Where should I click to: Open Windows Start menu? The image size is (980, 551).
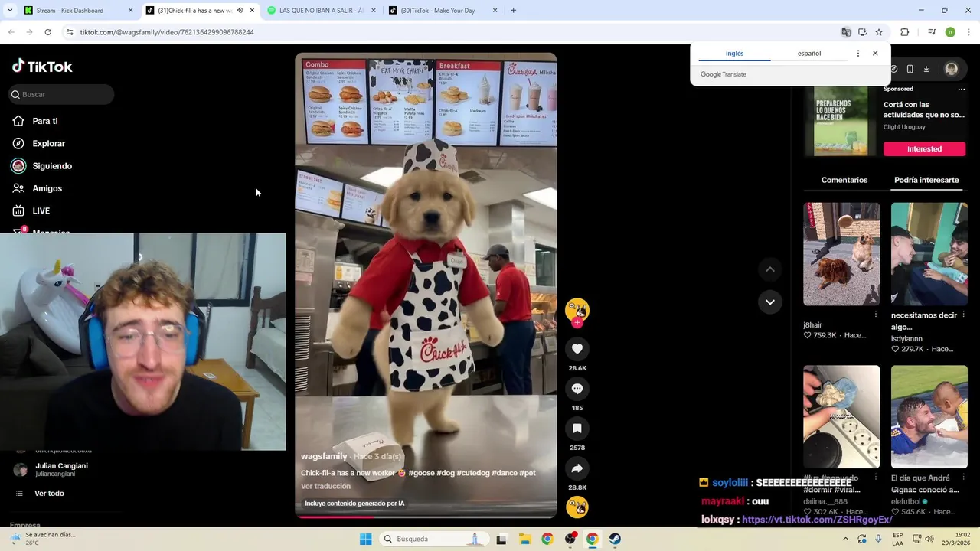pos(366,539)
